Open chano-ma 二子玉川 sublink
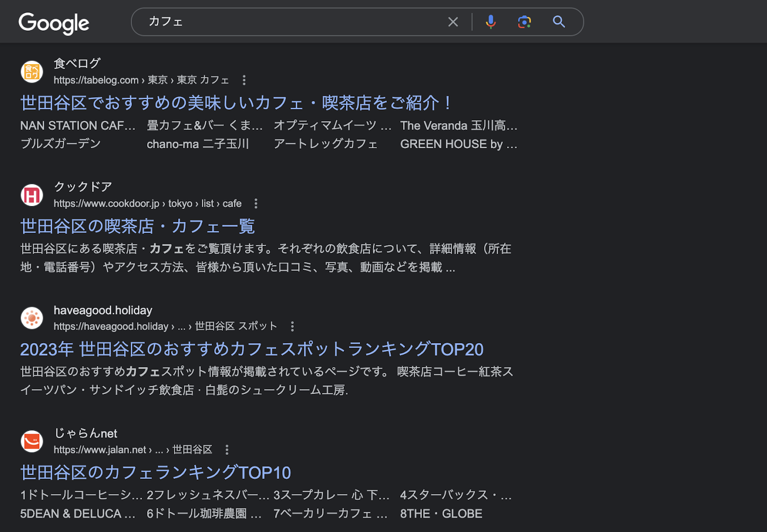Image resolution: width=767 pixels, height=532 pixels. (198, 144)
